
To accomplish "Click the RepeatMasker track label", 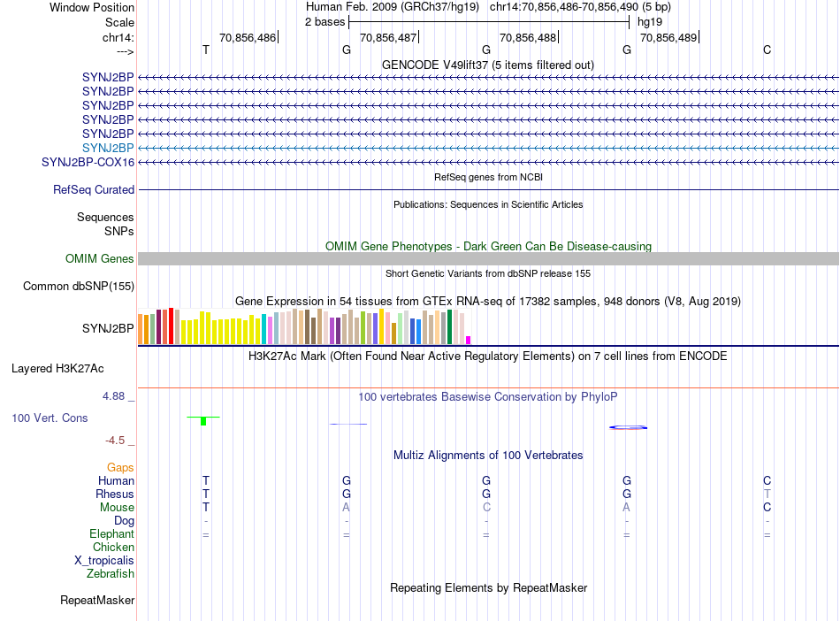I will coord(97,600).
